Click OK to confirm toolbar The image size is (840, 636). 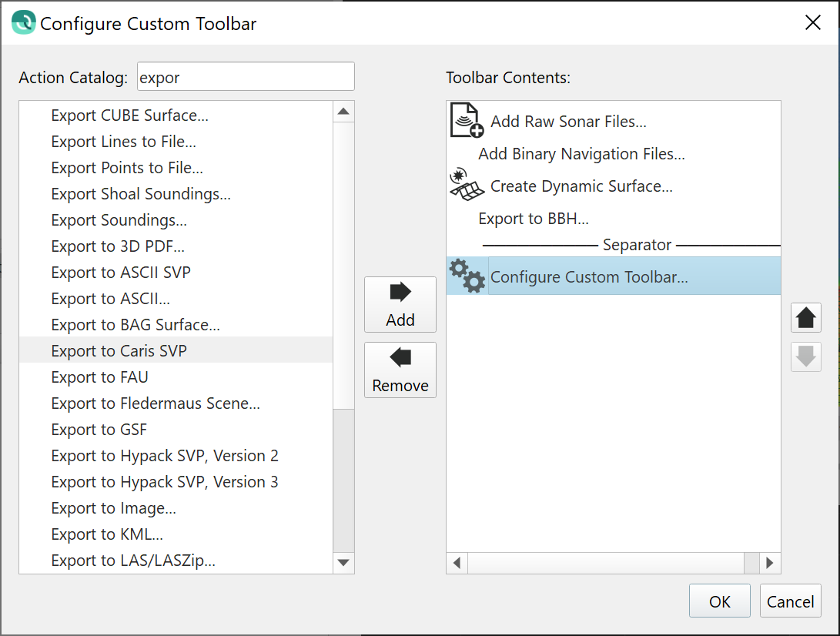tap(719, 601)
